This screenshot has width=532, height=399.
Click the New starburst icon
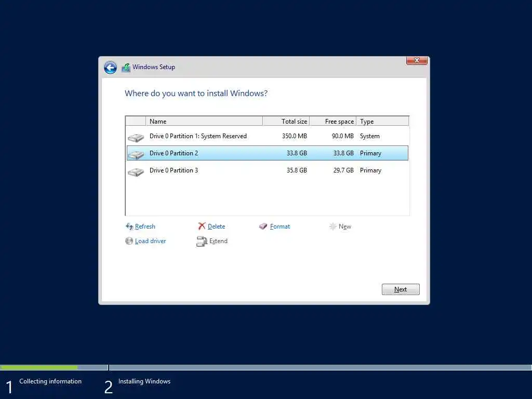[x=333, y=227]
